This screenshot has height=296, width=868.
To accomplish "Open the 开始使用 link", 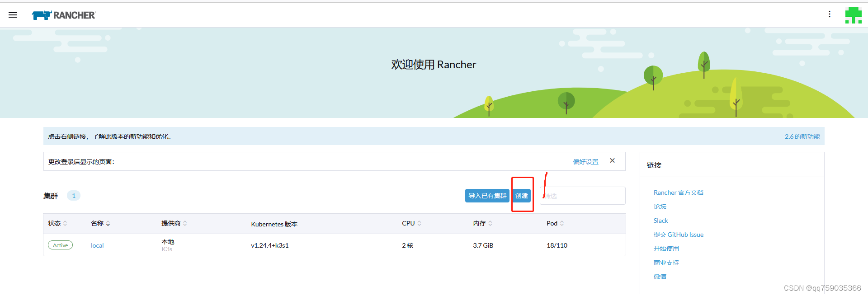I will [x=666, y=249].
